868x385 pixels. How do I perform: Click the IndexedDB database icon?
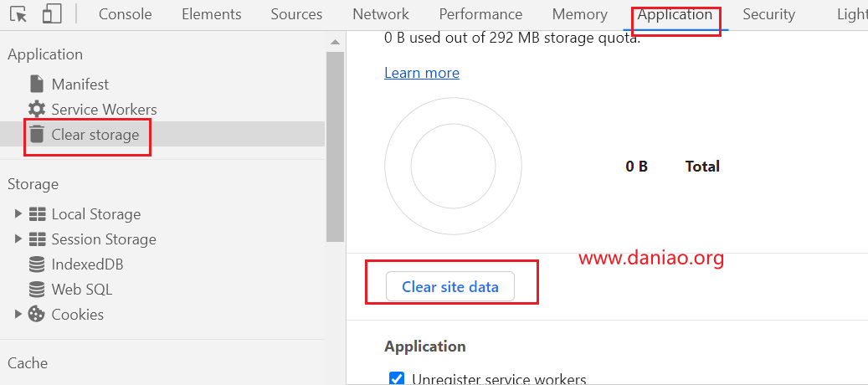tap(37, 264)
